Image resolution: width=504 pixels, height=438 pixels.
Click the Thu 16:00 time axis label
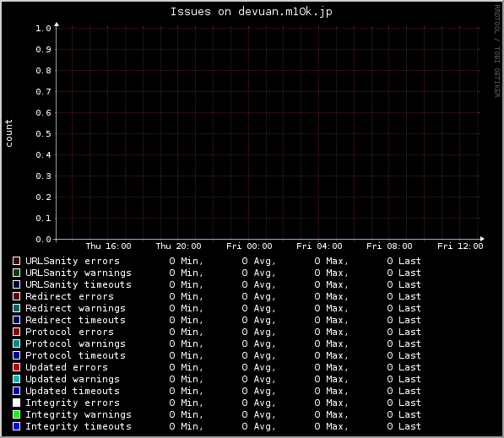pyautogui.click(x=108, y=246)
